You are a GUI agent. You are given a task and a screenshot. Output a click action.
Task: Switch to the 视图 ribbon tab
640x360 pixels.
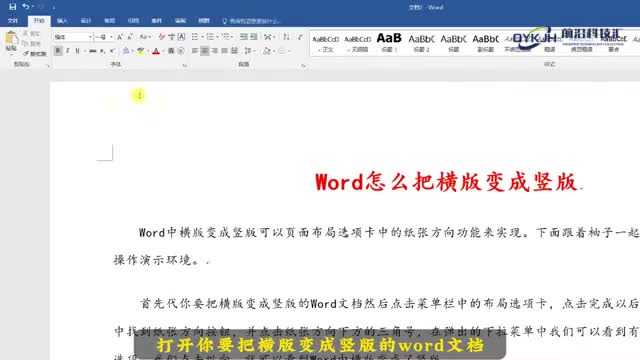(204, 21)
